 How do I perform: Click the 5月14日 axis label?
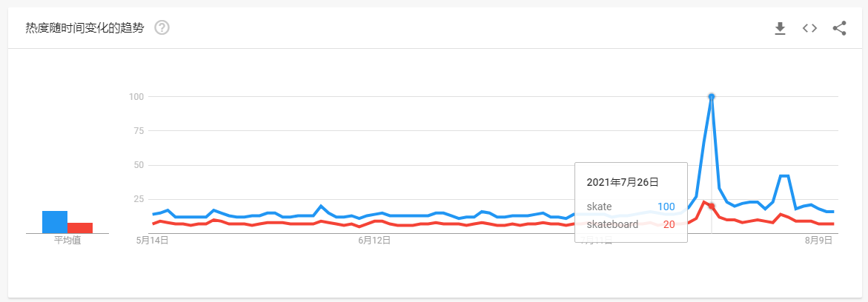point(152,240)
